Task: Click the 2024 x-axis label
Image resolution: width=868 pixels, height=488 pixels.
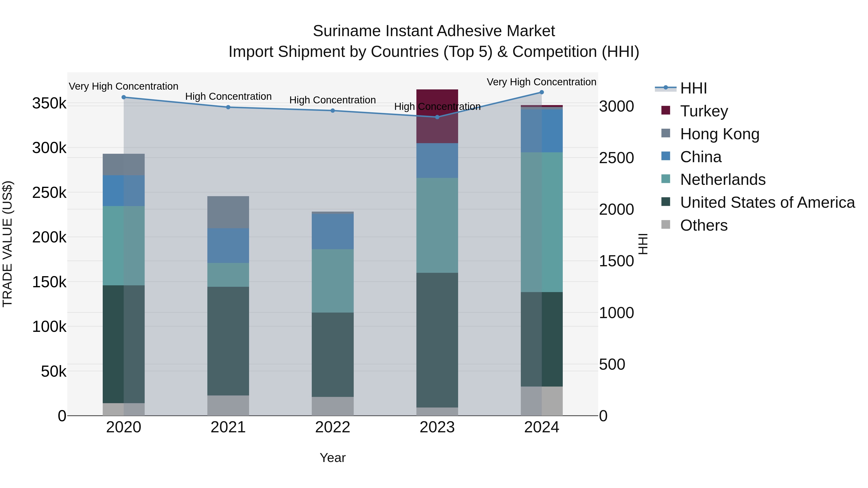Action: coord(542,427)
